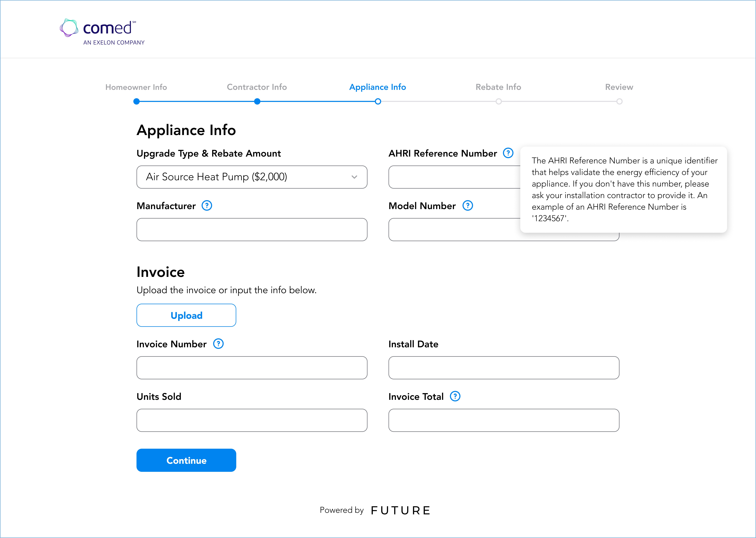
Task: Focus the Manufacturer text field
Action: [252, 230]
